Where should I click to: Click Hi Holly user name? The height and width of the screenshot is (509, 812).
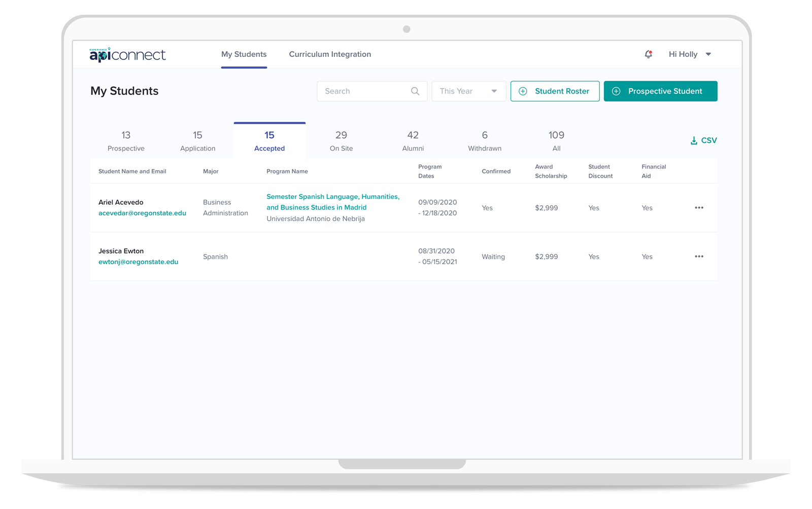tap(683, 54)
